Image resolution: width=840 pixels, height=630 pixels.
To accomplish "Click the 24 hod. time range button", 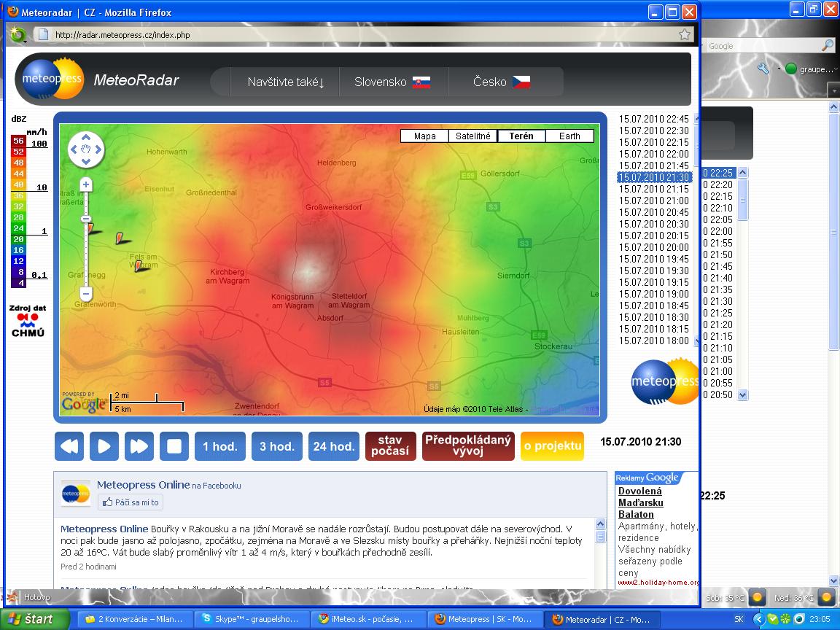I will 334,446.
